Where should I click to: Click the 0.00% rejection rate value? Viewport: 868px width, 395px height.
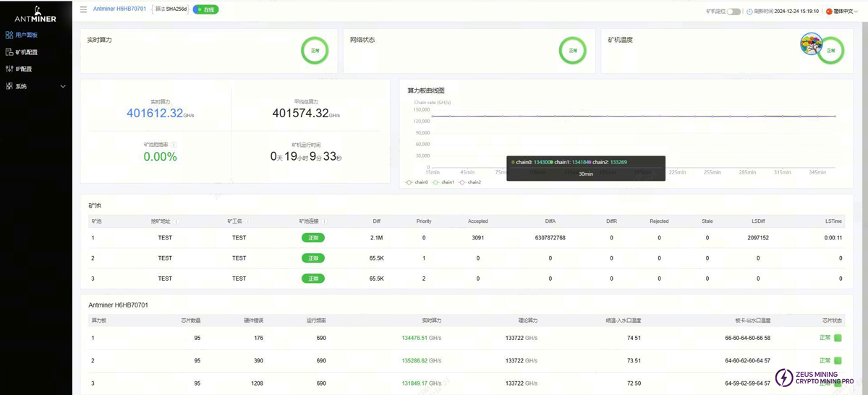(160, 156)
